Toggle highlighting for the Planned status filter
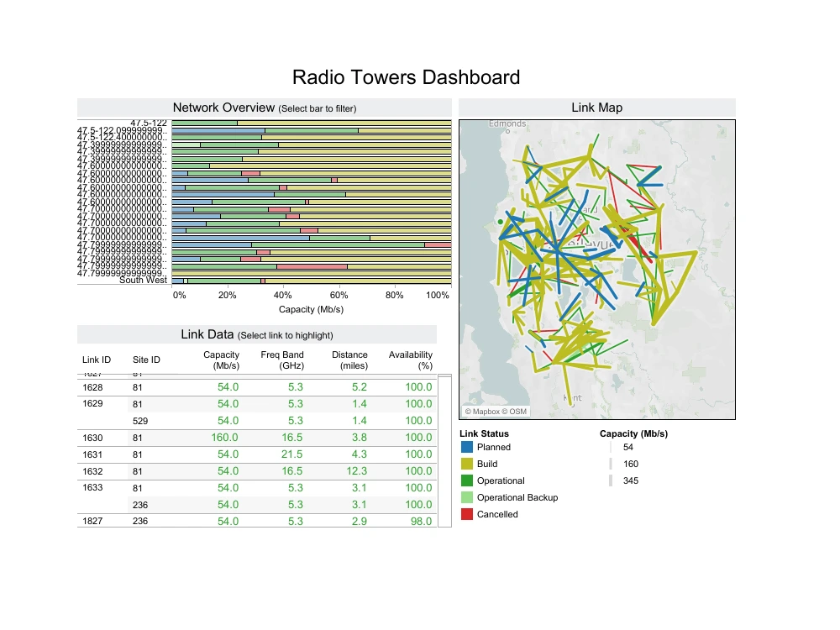 467,447
